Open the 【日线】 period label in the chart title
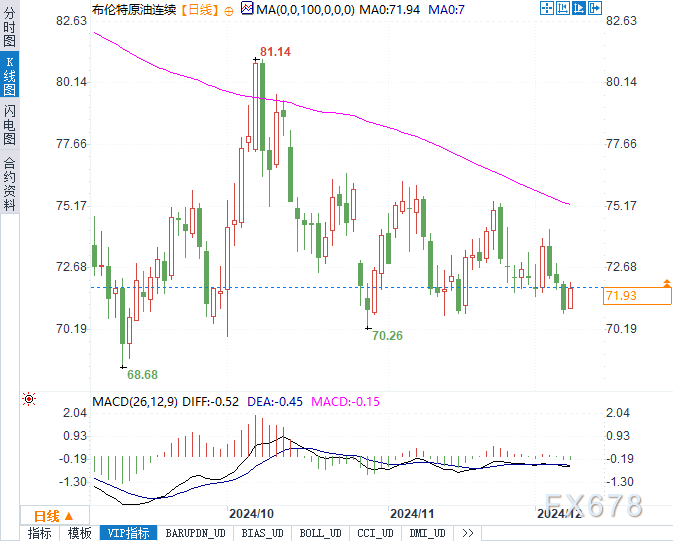Screen dimensions: 673x541 coord(200,9)
